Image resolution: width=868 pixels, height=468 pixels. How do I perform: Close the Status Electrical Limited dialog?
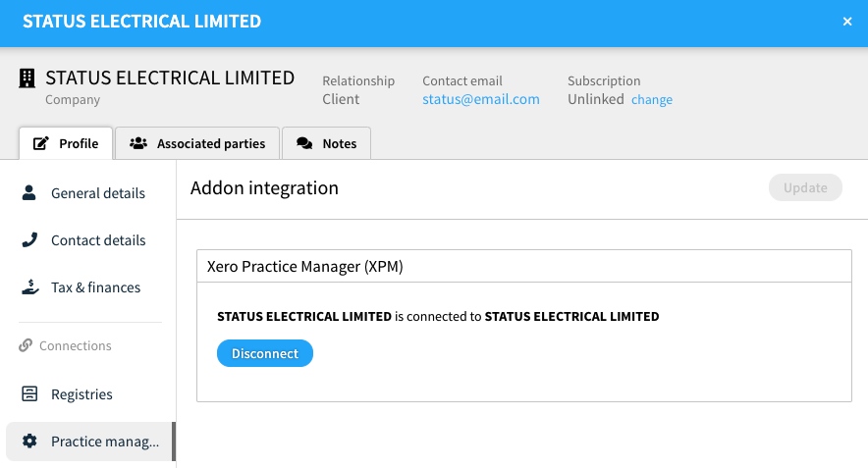pyautogui.click(x=847, y=22)
